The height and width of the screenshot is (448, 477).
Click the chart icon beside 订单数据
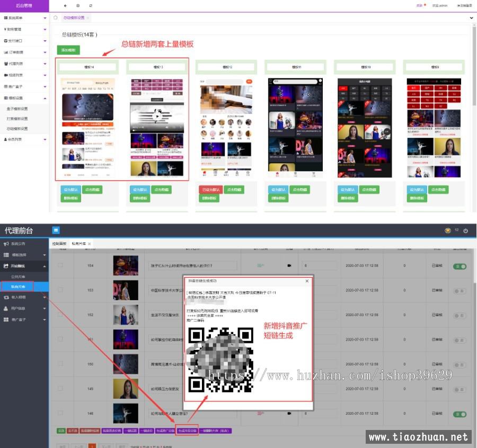coord(6,52)
